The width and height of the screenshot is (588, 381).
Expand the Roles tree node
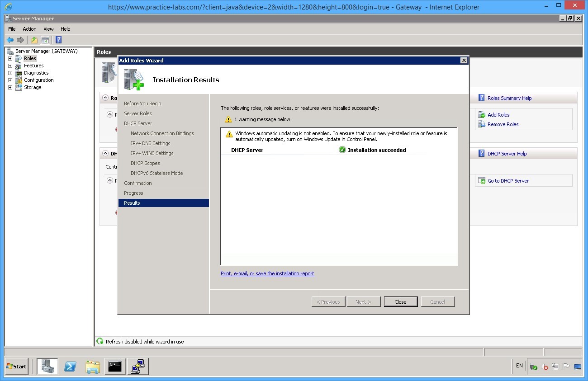[x=10, y=58]
